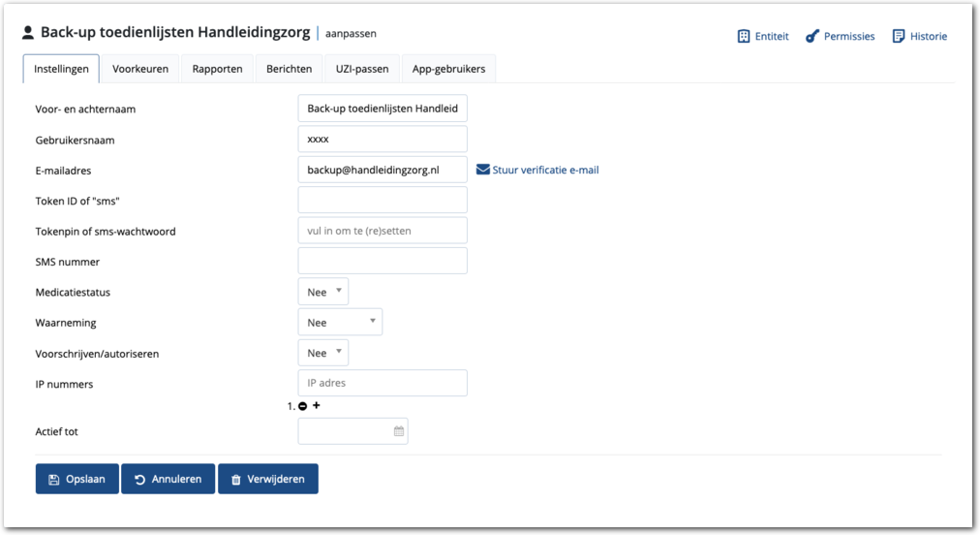The width and height of the screenshot is (980, 535).
Task: Remove IP address with minus icon
Action: [x=303, y=406]
